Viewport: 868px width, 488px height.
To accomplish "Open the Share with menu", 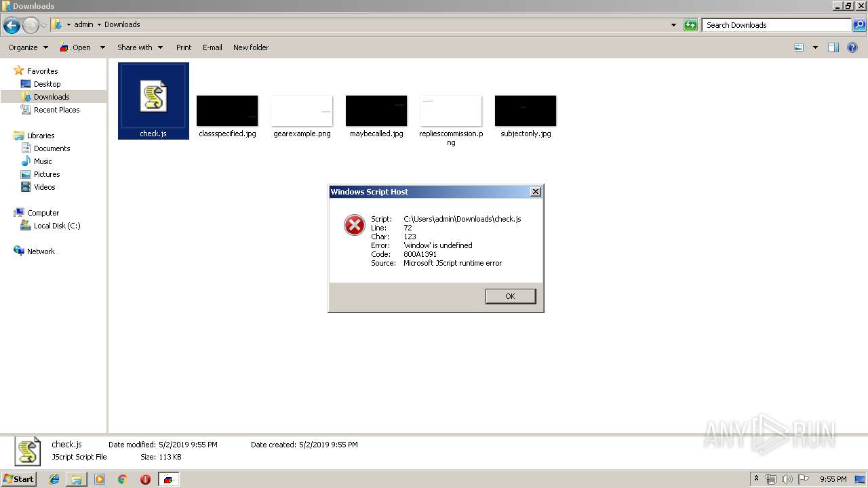I will (140, 47).
